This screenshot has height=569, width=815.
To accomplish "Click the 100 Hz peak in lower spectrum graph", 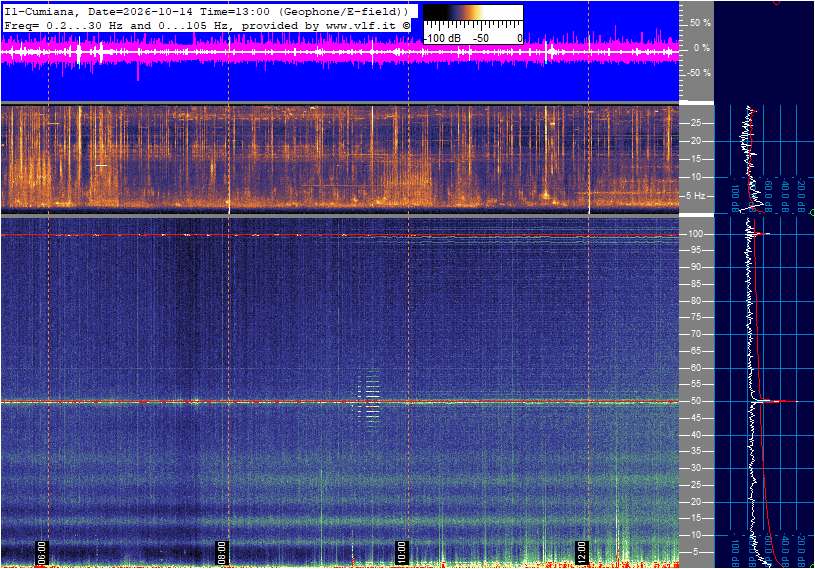I will [759, 234].
